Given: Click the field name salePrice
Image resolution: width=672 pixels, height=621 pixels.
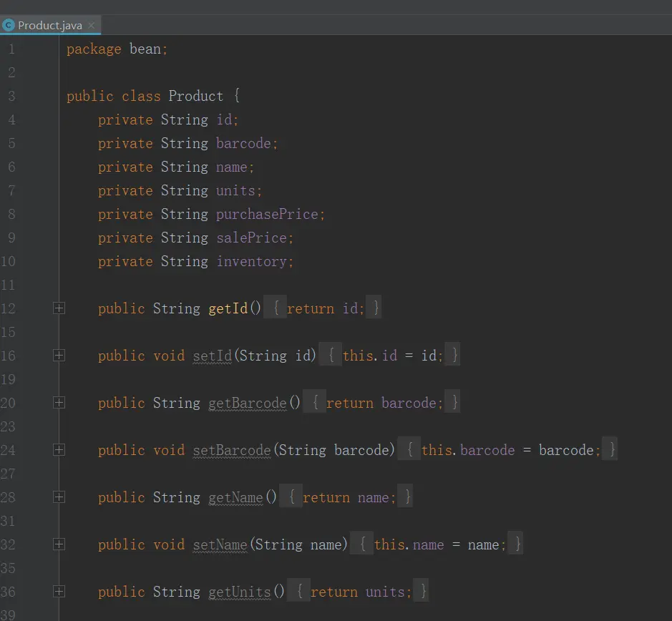Looking at the screenshot, I should [252, 238].
